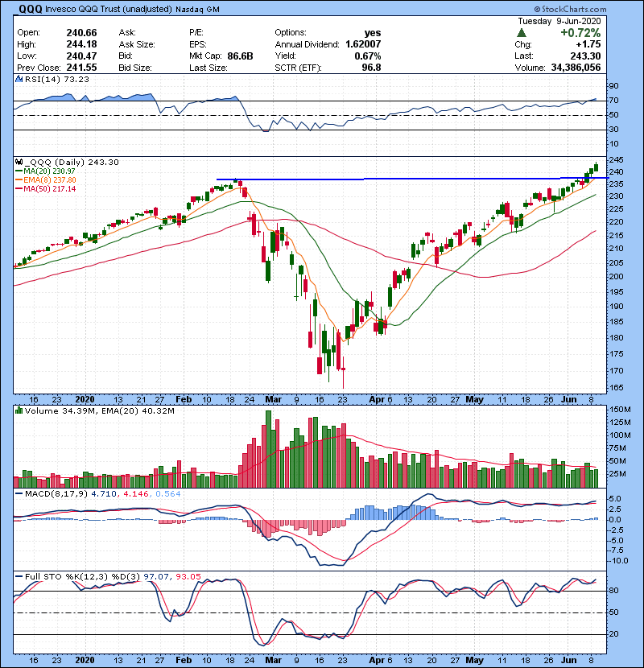Select the Annual Dividend value 1.62007

click(x=363, y=44)
